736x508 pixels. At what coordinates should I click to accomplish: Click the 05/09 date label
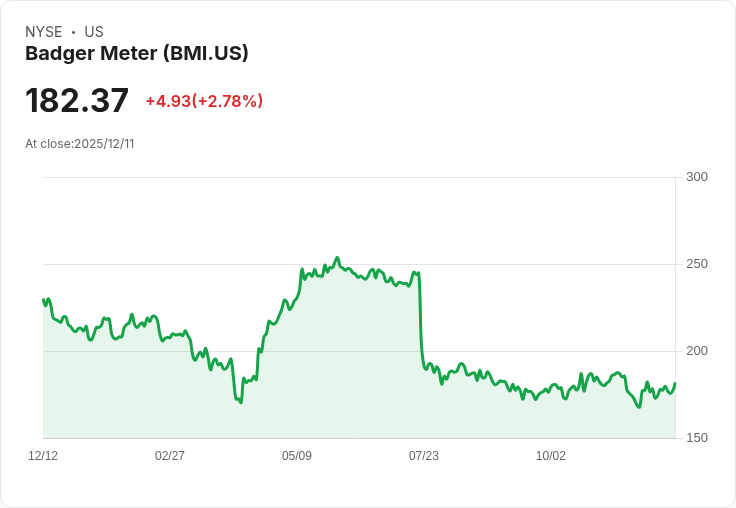coord(297,456)
